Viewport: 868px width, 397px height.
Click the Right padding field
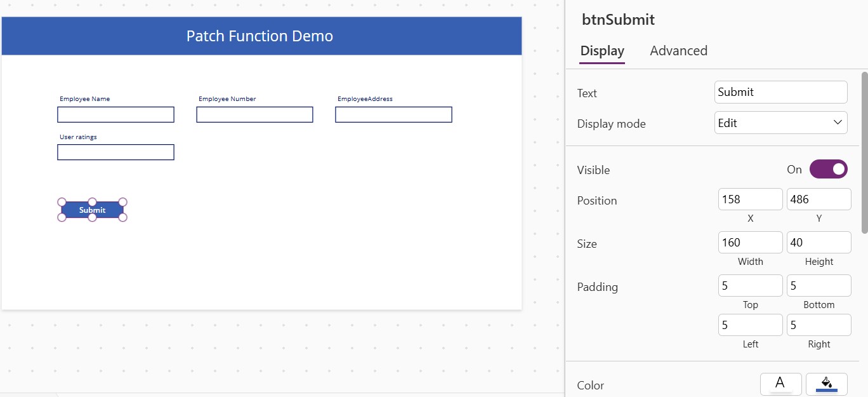pyautogui.click(x=819, y=325)
